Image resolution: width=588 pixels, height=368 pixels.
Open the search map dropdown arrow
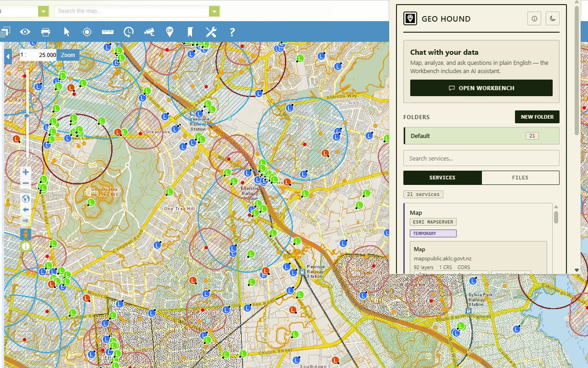click(215, 11)
